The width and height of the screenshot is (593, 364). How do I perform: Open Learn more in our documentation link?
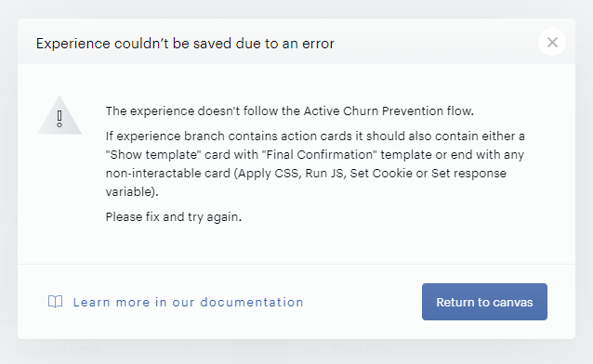pyautogui.click(x=188, y=302)
